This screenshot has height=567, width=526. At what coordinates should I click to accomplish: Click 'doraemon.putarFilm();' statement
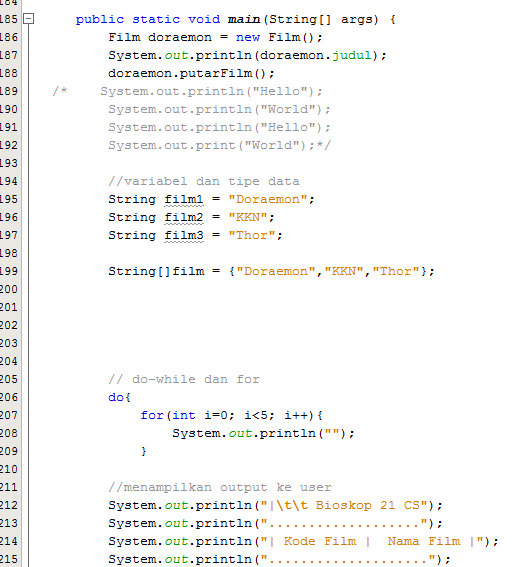point(191,73)
